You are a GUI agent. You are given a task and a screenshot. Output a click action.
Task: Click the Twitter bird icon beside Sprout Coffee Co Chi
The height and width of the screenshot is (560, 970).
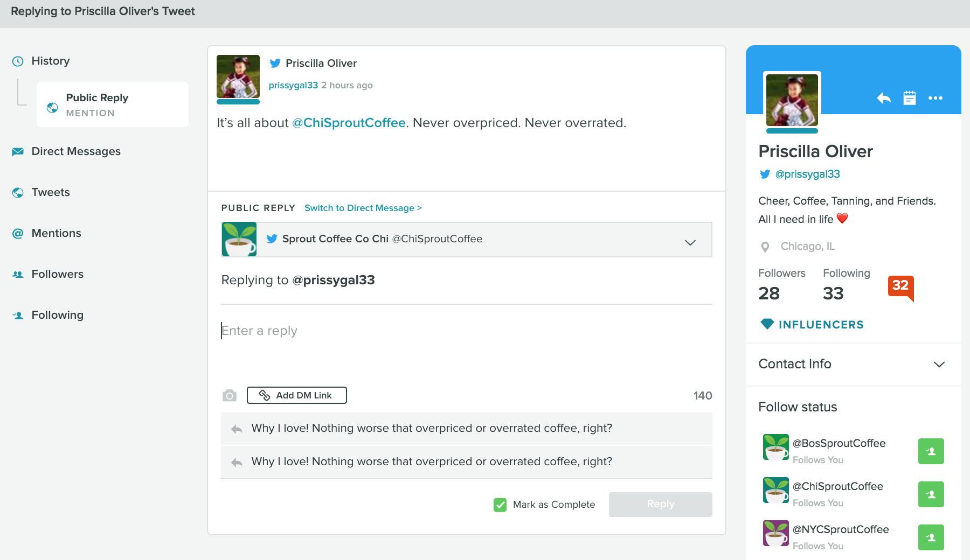pos(272,239)
